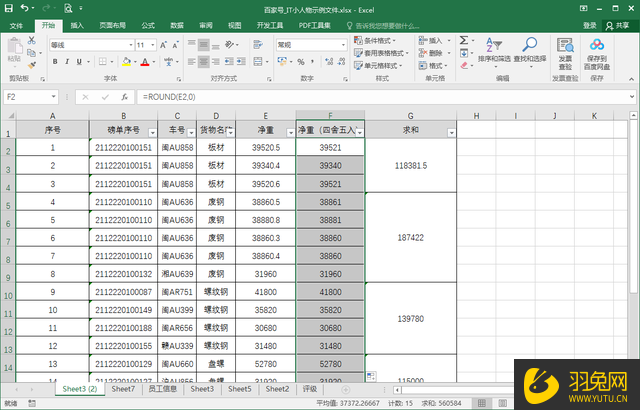Click the decrease decimal icon
Screen dimensions: 640x410
coord(342,62)
